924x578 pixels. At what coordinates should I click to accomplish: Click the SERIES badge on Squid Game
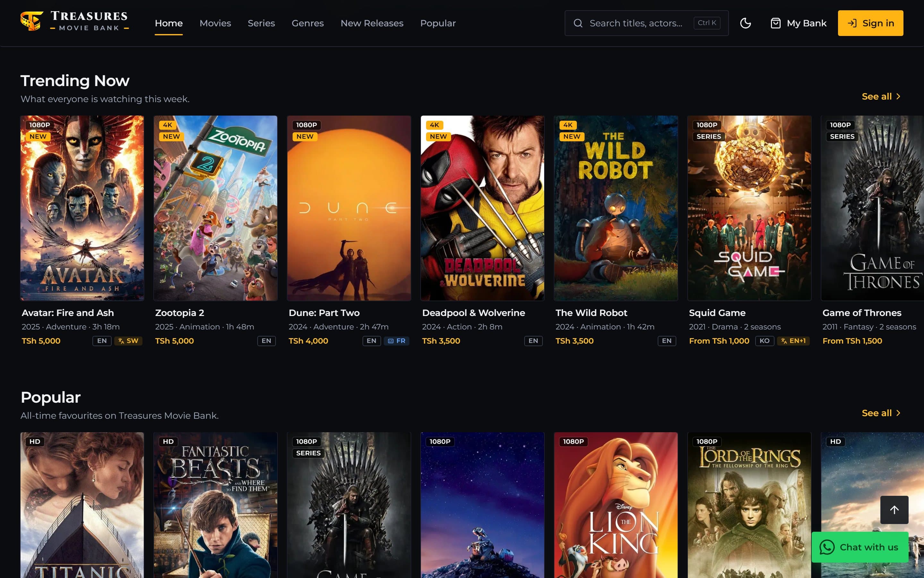tap(709, 136)
